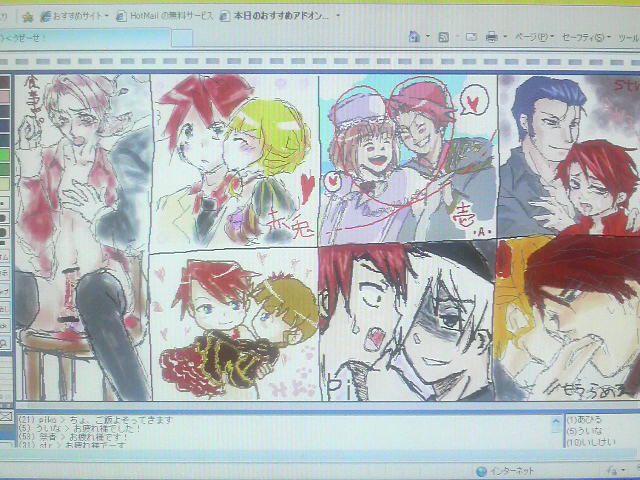Select user (5)ういな in member list

[x=584, y=431]
